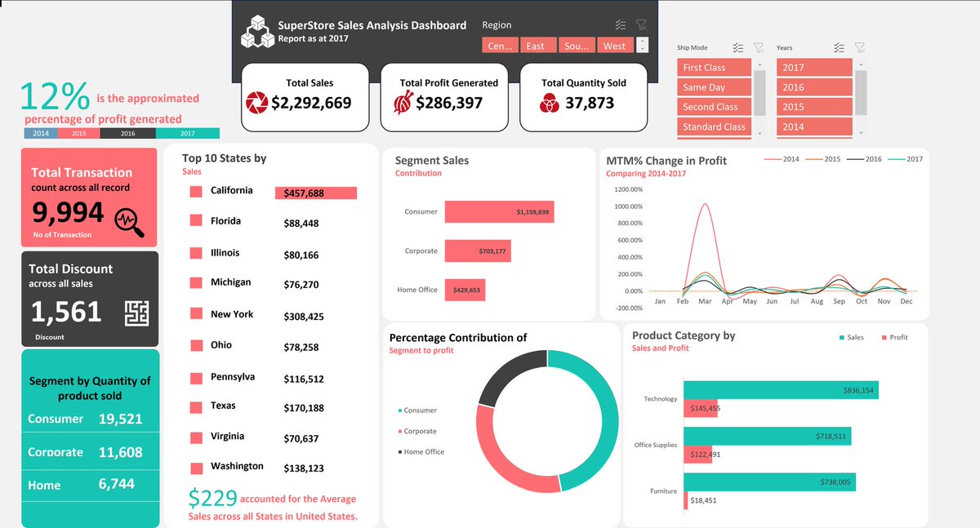Click the multi-select icon on the Region slicer
Screen dimensions: 980x528
tap(620, 24)
